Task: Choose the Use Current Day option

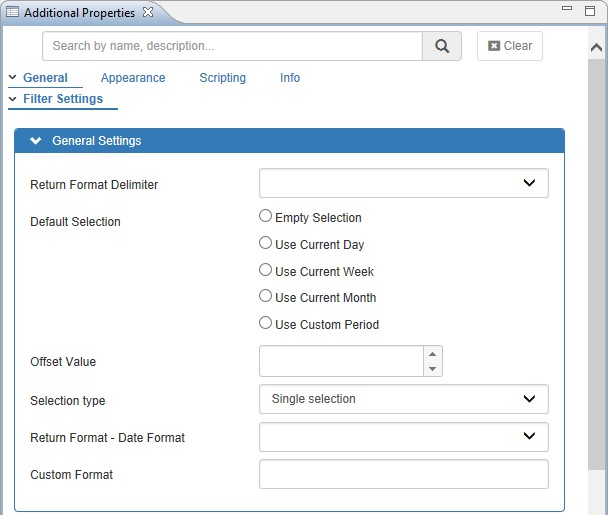Action: (265, 243)
